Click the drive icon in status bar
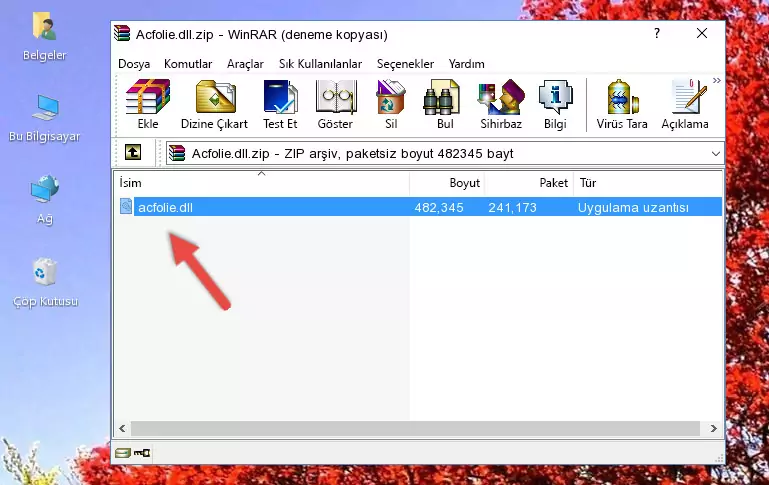The width and height of the screenshot is (769, 485). [x=123, y=453]
